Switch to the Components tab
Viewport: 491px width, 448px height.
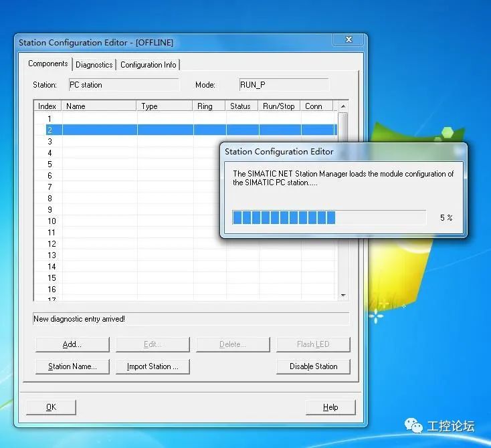(x=47, y=64)
